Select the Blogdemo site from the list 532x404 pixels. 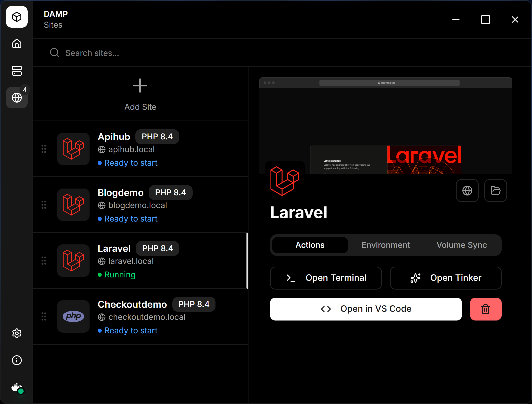click(x=140, y=205)
